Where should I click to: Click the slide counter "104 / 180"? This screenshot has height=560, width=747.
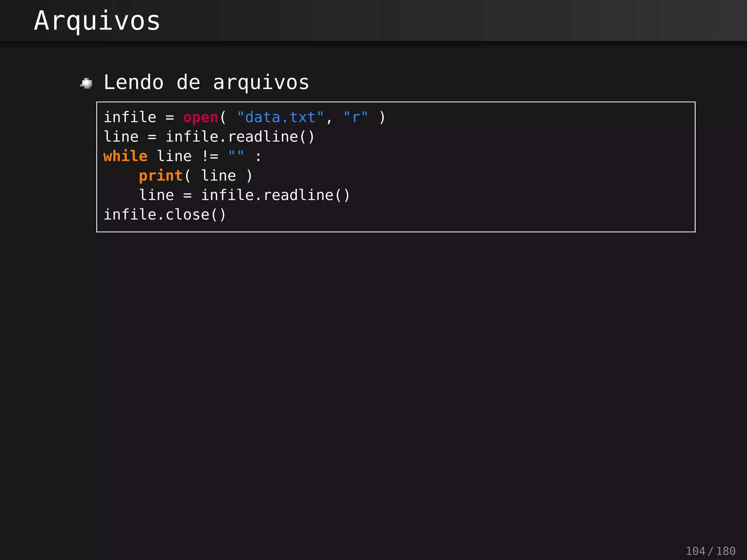point(711,551)
